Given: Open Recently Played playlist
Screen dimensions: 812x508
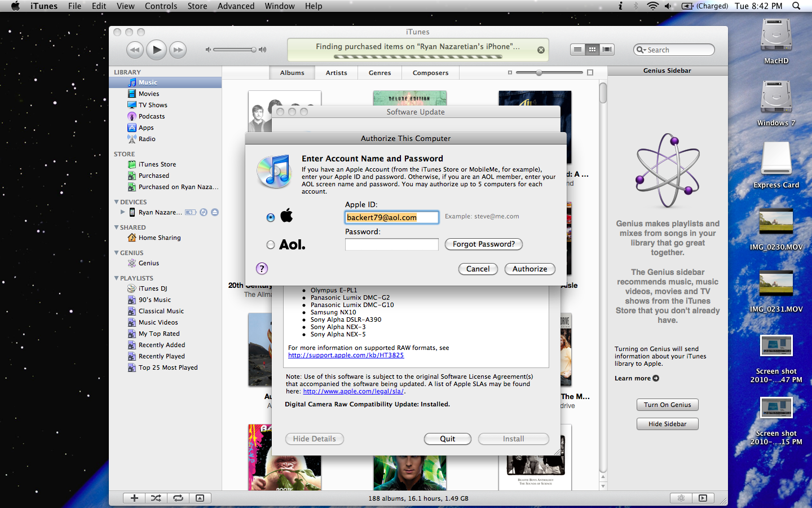Looking at the screenshot, I should pos(161,356).
